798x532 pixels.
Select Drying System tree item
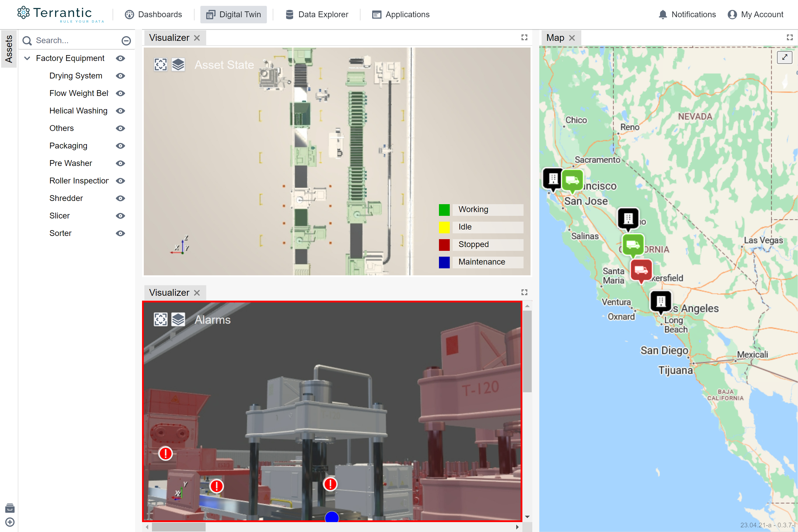coord(76,76)
